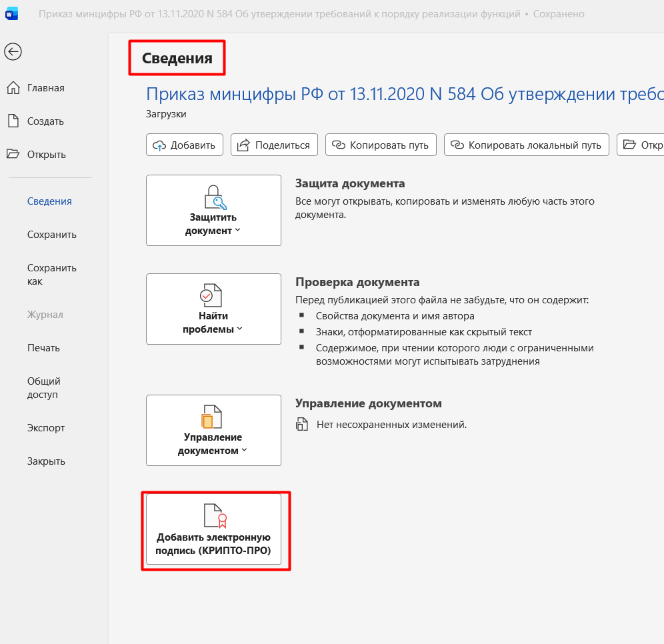Viewport: 664px width, 644px height.
Task: Click the back arrow icon
Action: click(13, 51)
